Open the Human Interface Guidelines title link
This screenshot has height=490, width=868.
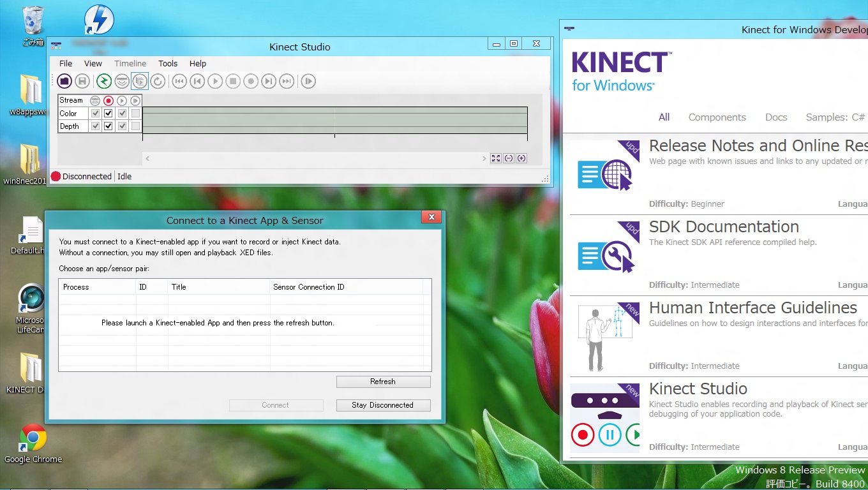point(753,308)
